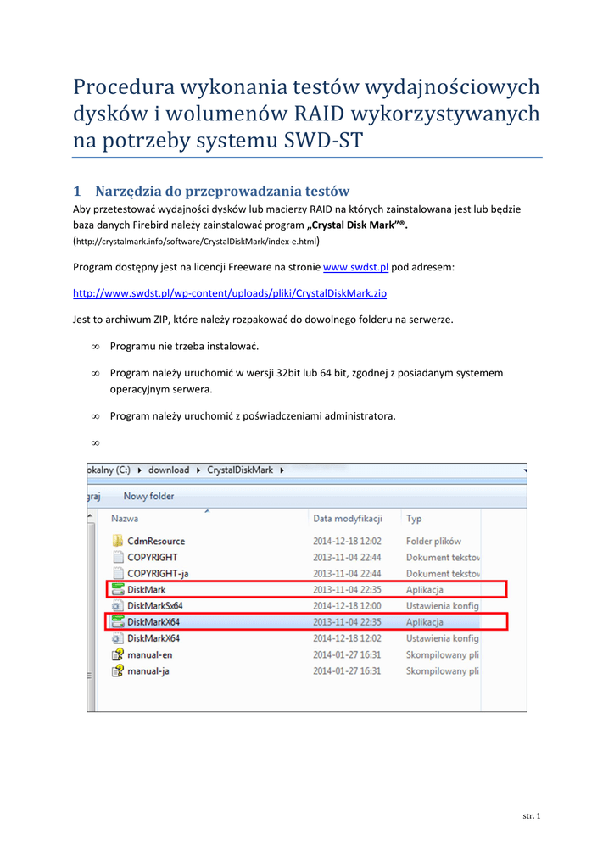Click the green DiskMark application icon
The height and width of the screenshot is (868, 614).
[118, 589]
